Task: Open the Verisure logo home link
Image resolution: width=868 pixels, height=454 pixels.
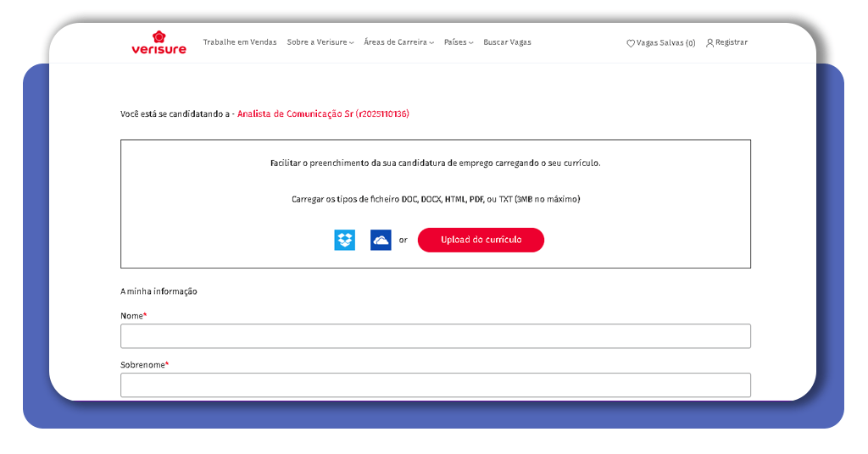Action: [x=159, y=42]
